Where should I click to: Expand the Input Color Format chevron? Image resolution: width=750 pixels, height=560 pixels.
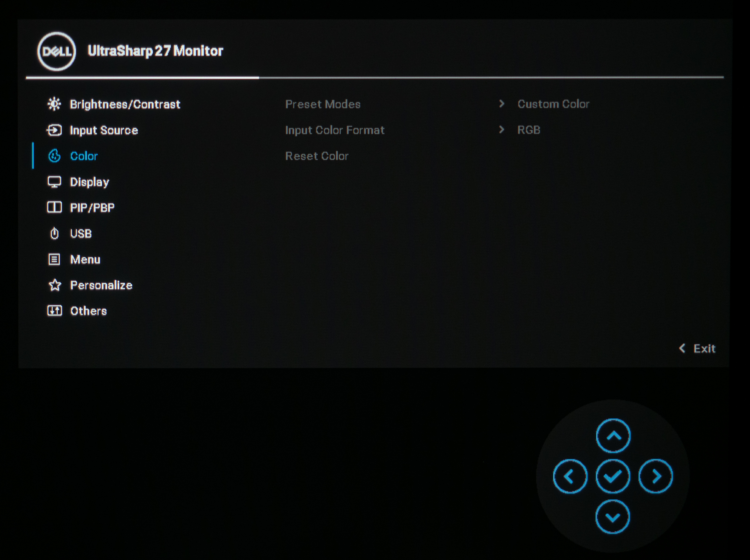click(x=502, y=129)
